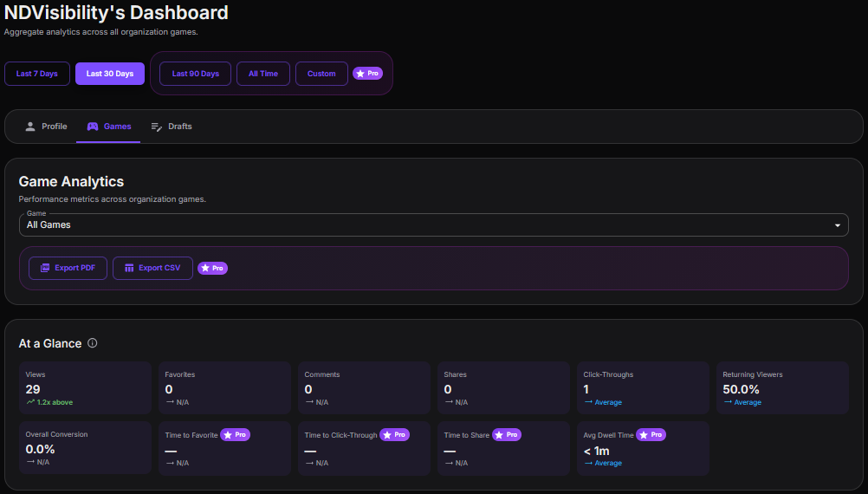Screen dimensions: 868x494
Task: Click the Views stat card
Action: (x=85, y=387)
